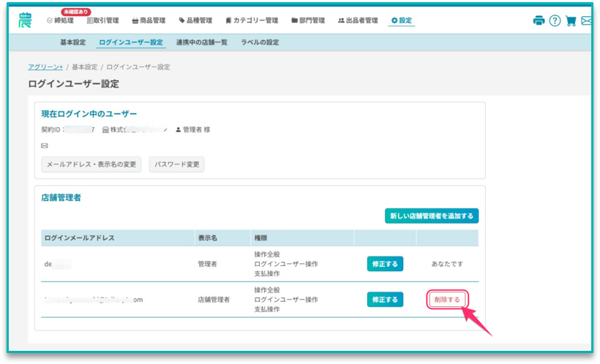Open the printer icon in header
Image resolution: width=600 pixels, height=364 pixels.
[x=539, y=20]
